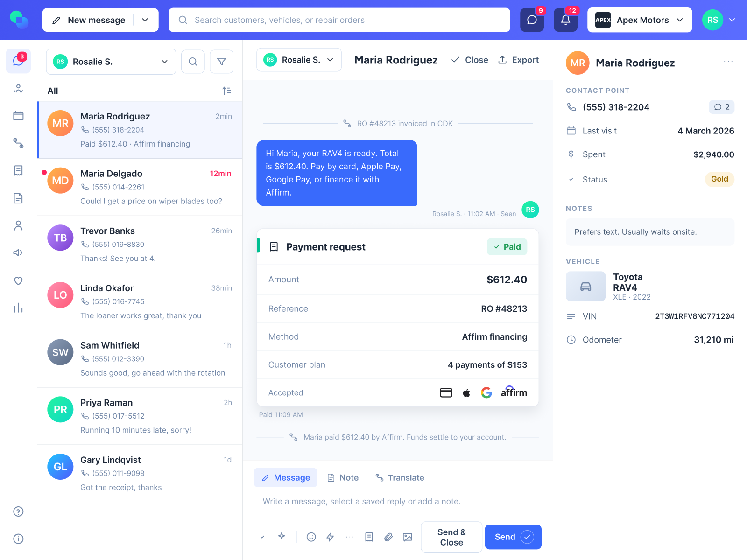Click the Paid status badge on payment request
Image resolution: width=747 pixels, height=560 pixels.
tap(507, 247)
